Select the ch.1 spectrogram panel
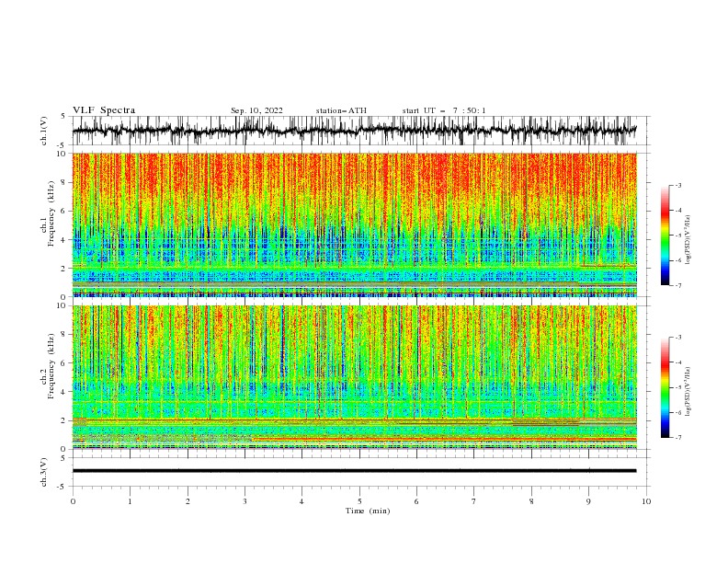This screenshot has width=728, height=563. [x=355, y=224]
